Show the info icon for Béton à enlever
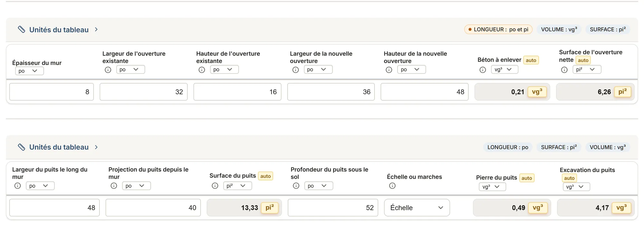The image size is (644, 226). tap(483, 70)
